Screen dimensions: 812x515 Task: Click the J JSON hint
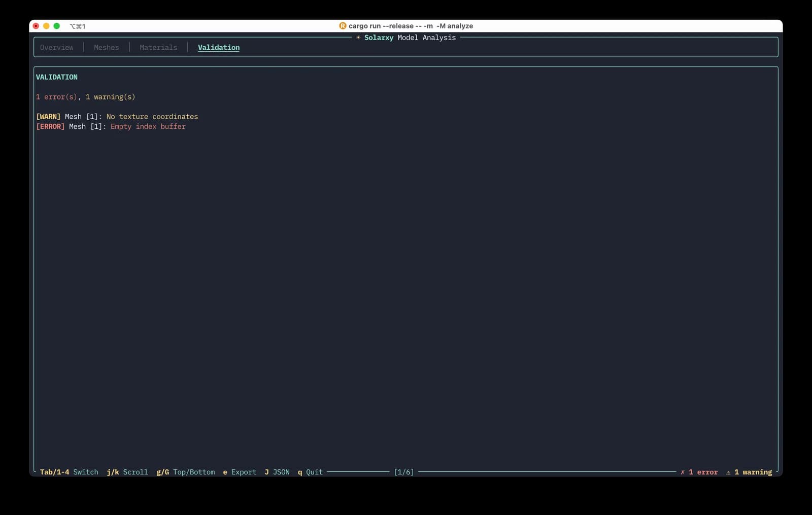(x=277, y=472)
